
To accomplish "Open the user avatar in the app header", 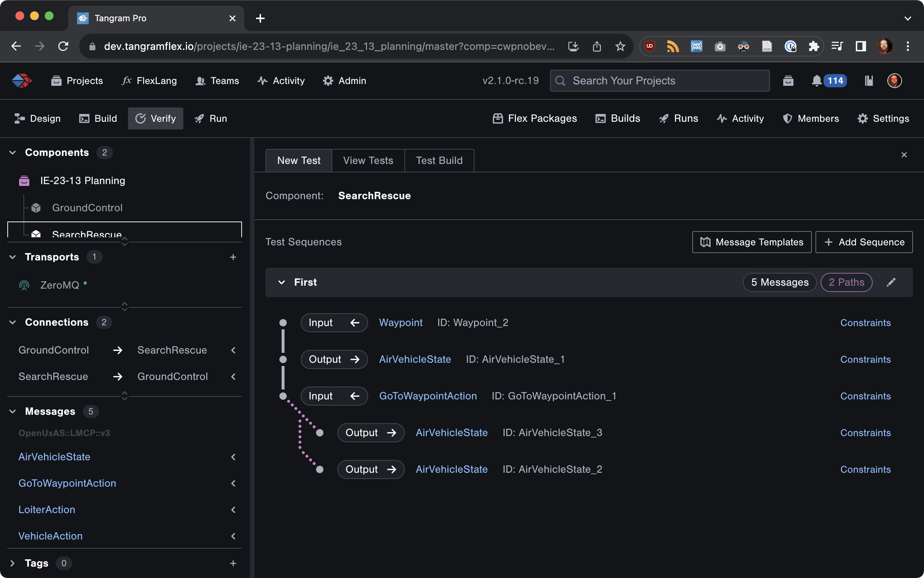I will (894, 81).
